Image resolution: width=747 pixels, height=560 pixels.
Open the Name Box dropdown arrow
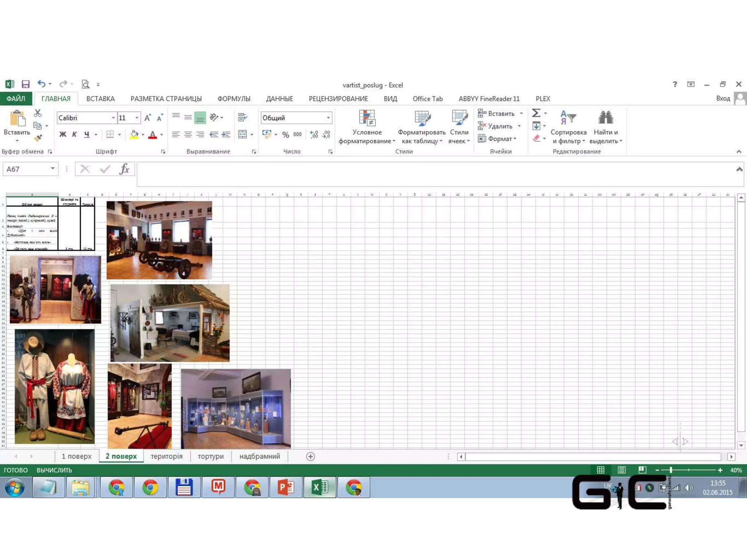pos(53,168)
